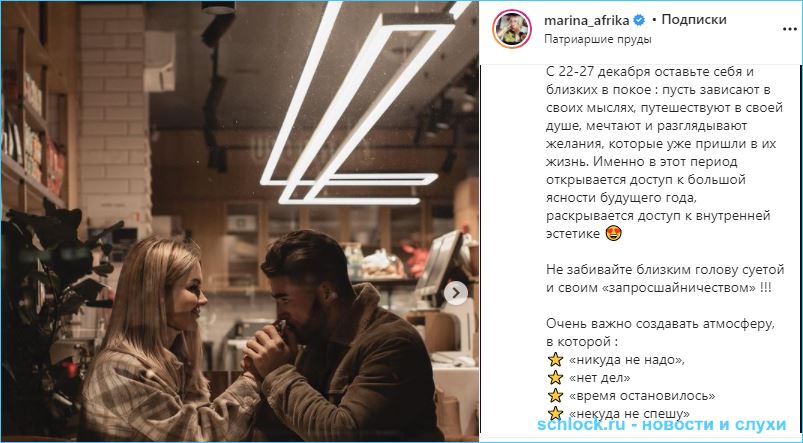The height and width of the screenshot is (443, 803).
Task: Open Патриаршие пруды location link
Action: pyautogui.click(x=598, y=39)
